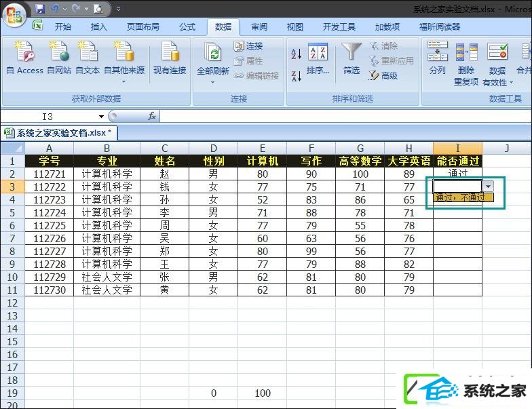Open the 审阅 Review tab
Viewport: 532px width, 409px height.
coord(259,27)
